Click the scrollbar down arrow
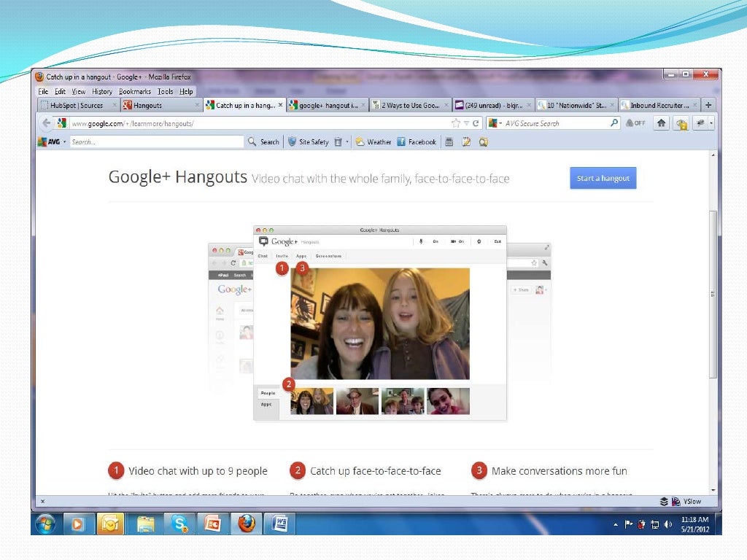Image resolution: width=747 pixels, height=560 pixels. click(713, 490)
